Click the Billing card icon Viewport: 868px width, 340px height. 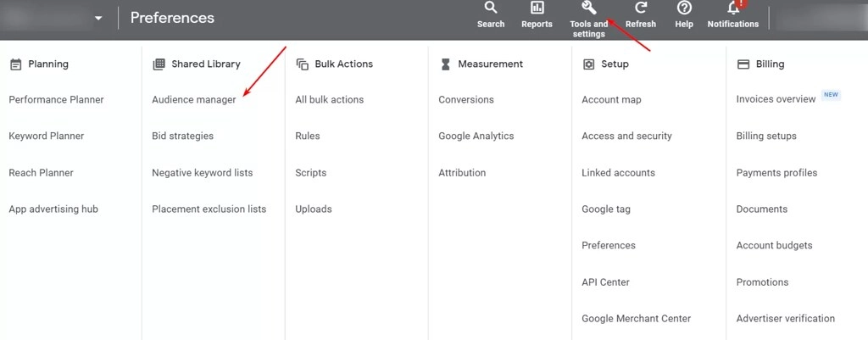(743, 64)
